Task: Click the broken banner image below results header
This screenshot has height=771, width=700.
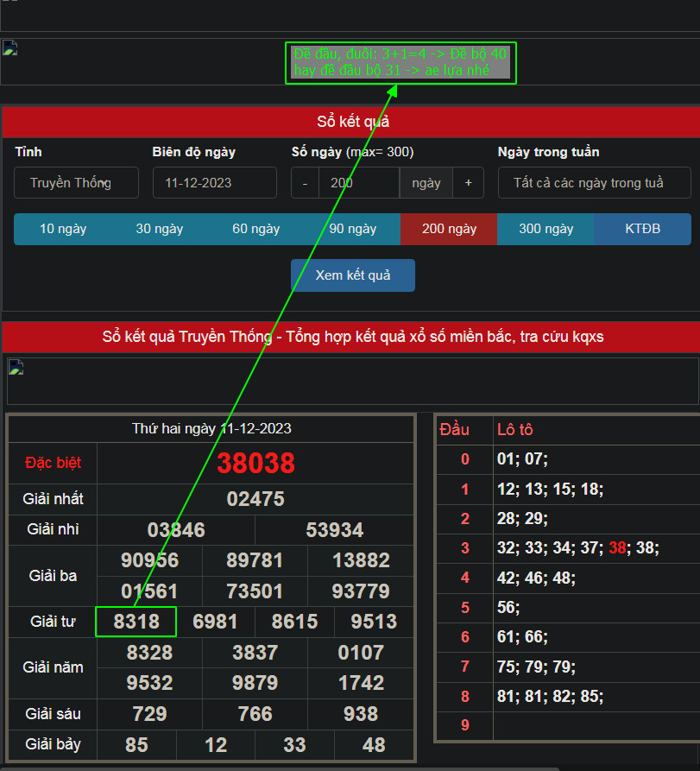Action: click(x=16, y=369)
